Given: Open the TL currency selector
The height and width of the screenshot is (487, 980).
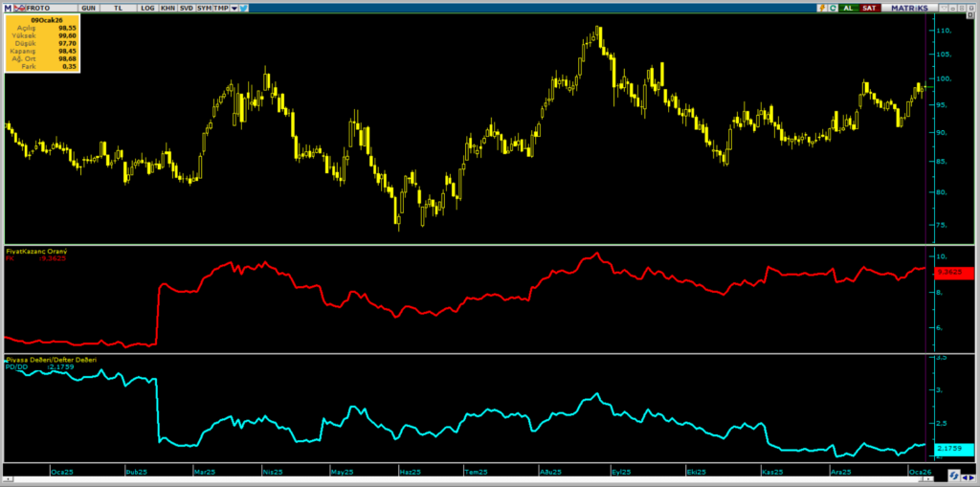Looking at the screenshot, I should [x=118, y=7].
